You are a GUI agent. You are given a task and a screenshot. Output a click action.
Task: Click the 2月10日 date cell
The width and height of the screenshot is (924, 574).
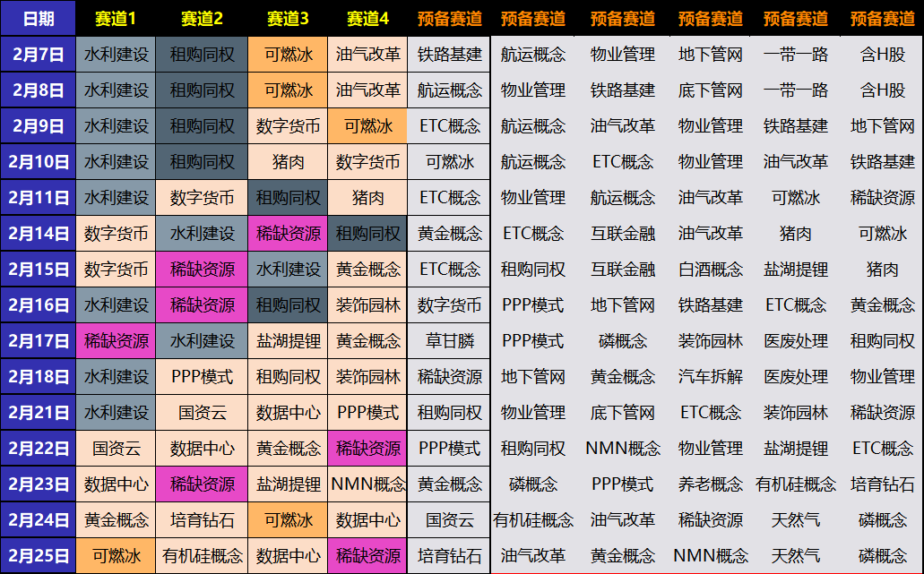39,162
